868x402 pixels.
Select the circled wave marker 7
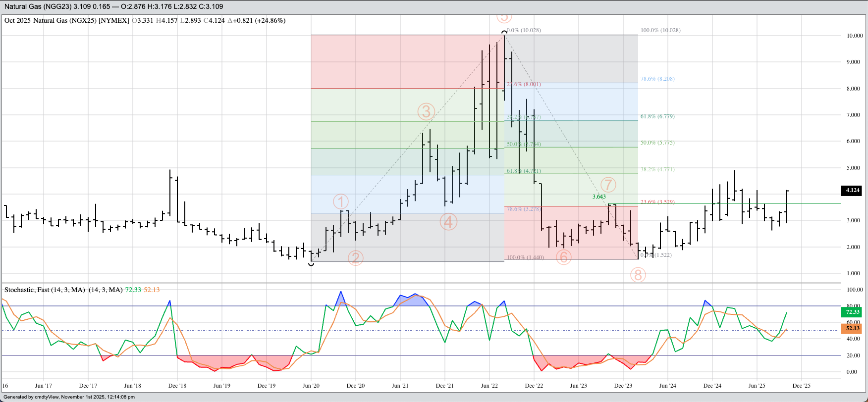(608, 185)
